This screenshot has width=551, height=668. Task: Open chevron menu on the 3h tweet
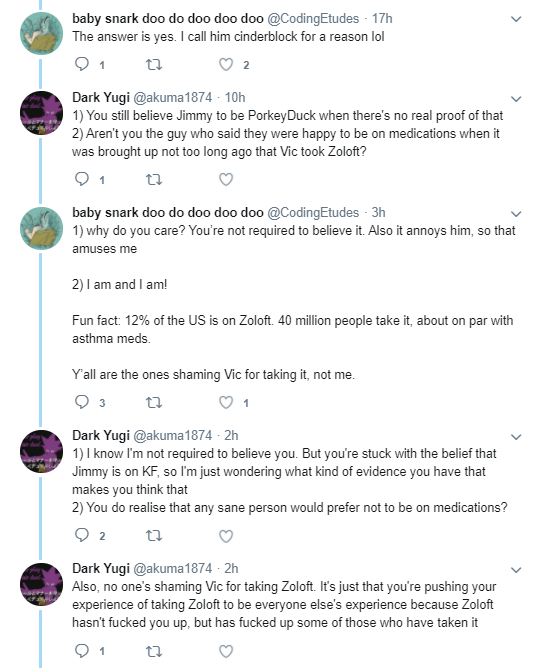516,214
